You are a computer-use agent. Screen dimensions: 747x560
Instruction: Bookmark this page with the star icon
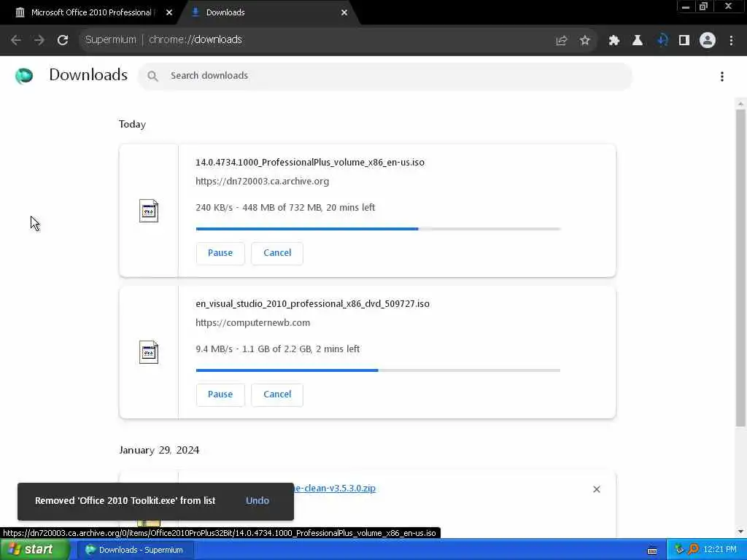pyautogui.click(x=584, y=41)
